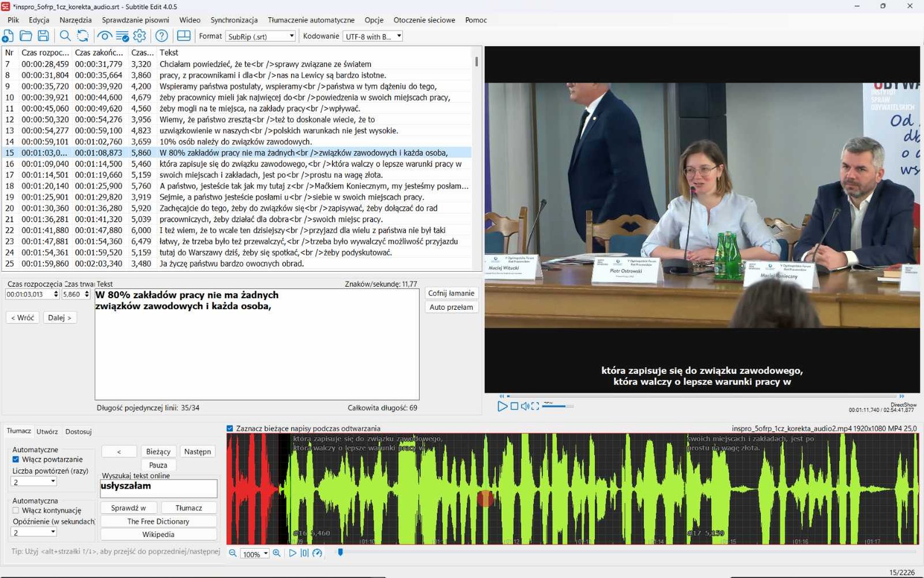The height and width of the screenshot is (578, 924).
Task: Switch video to fullscreen mode
Action: coord(535,406)
